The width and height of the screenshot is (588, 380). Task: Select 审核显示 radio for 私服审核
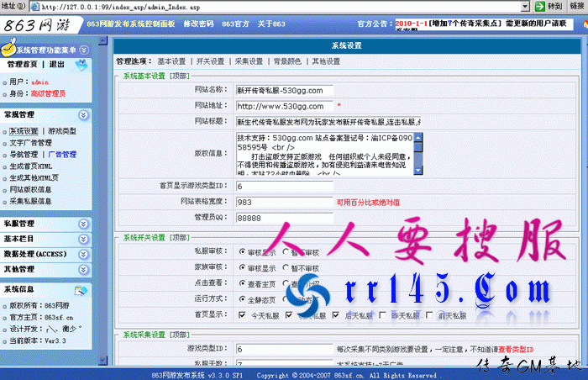242,251
